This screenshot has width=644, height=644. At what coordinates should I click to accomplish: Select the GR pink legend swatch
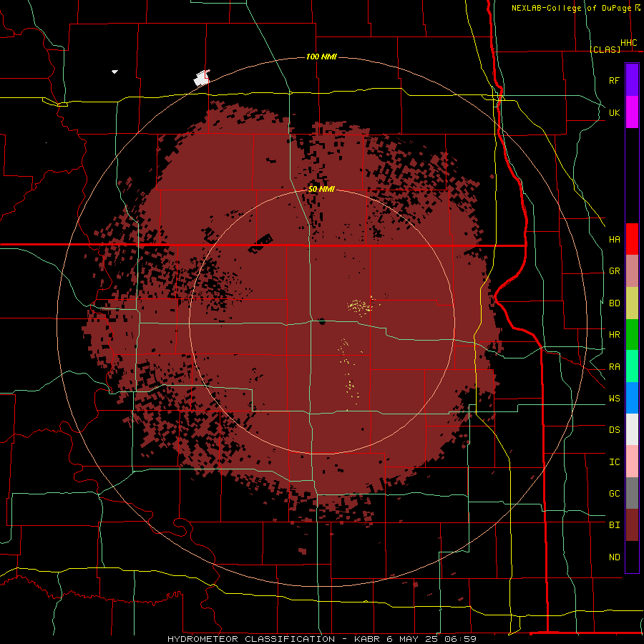click(x=632, y=271)
